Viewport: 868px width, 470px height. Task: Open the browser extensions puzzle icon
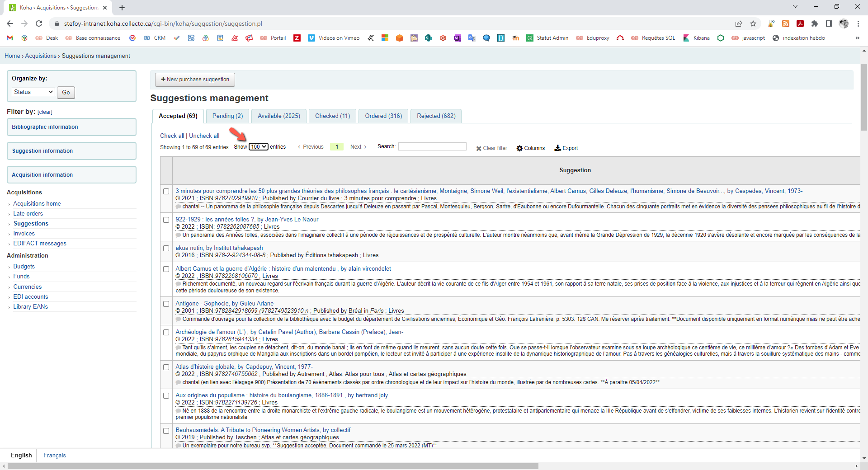pyautogui.click(x=815, y=23)
